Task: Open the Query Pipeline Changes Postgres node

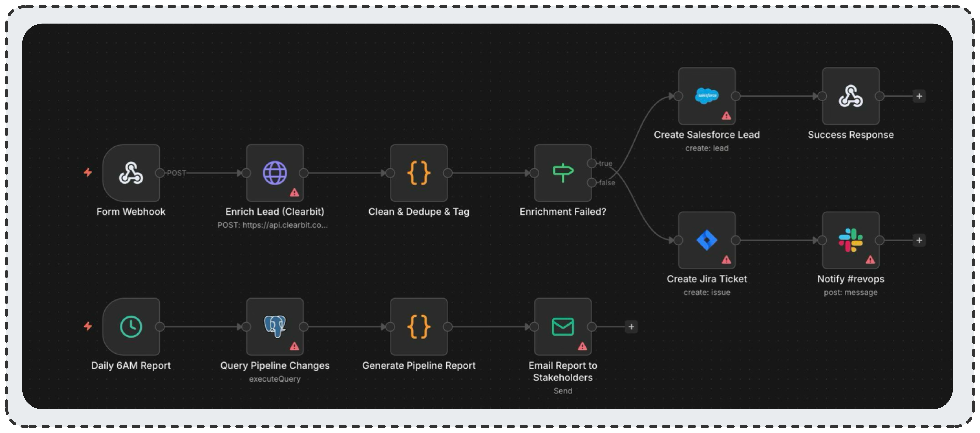Action: coord(275,326)
